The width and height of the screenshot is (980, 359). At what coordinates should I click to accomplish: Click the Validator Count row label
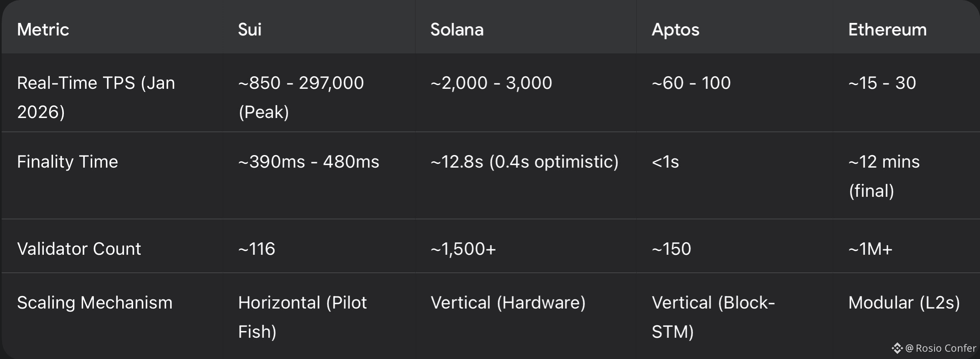point(79,249)
